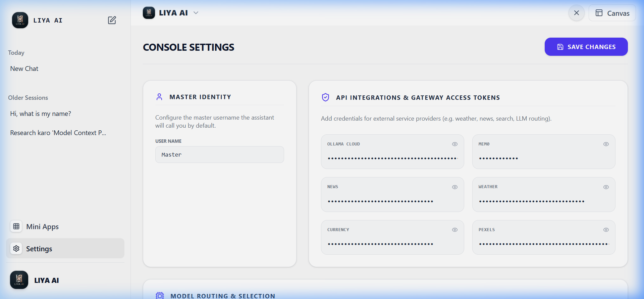Click the Settings gear icon

[x=16, y=249]
